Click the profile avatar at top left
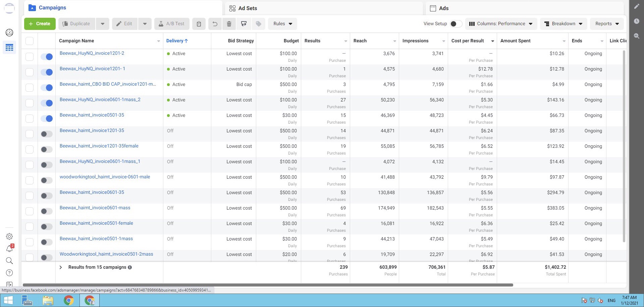Image resolution: width=644 pixels, height=307 pixels. click(9, 8)
